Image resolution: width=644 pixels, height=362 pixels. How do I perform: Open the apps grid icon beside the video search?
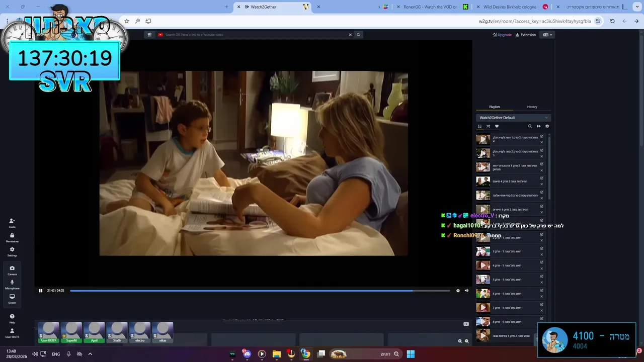[x=149, y=35]
